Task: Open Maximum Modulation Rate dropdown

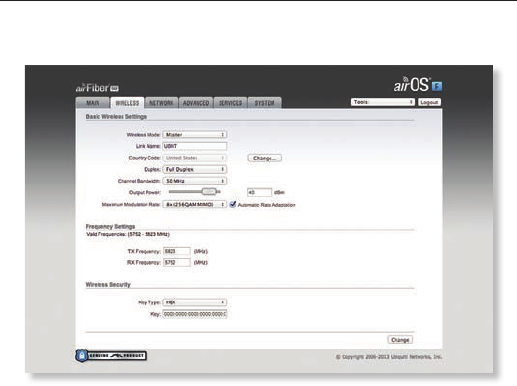Action: pyautogui.click(x=195, y=204)
